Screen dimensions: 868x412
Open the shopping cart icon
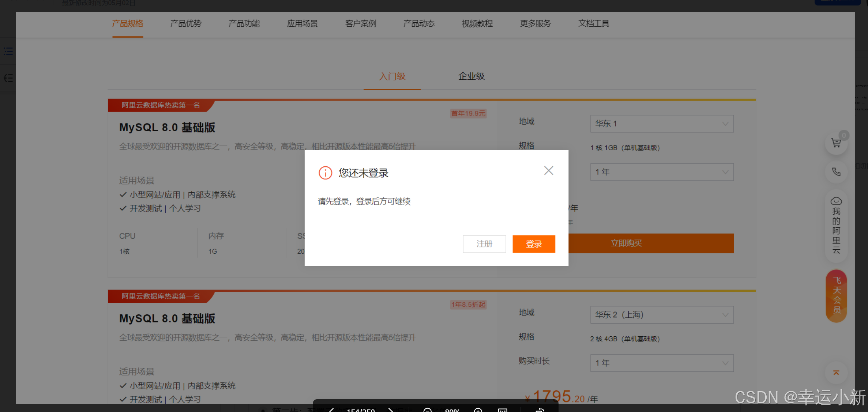pos(836,143)
